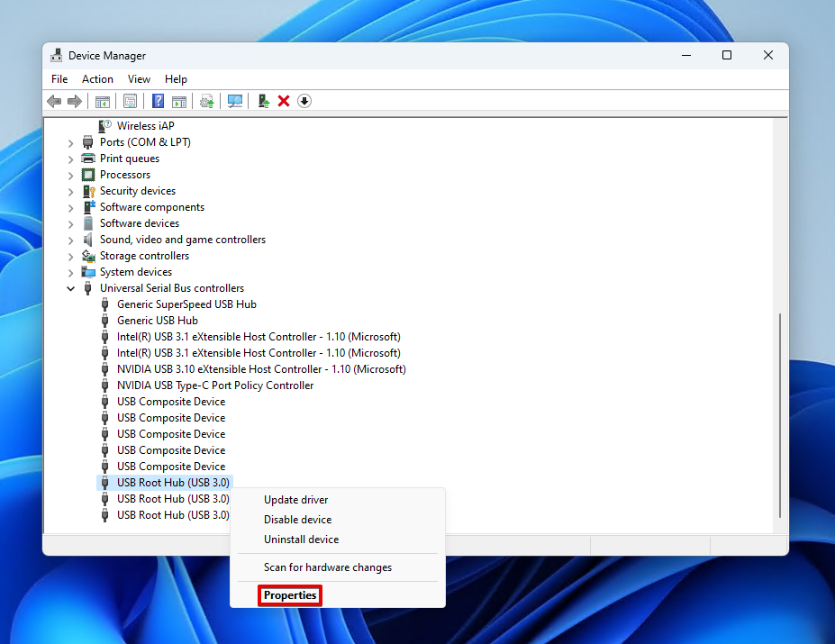Click the Show/Hide Console Tree toolbar icon

tap(103, 101)
